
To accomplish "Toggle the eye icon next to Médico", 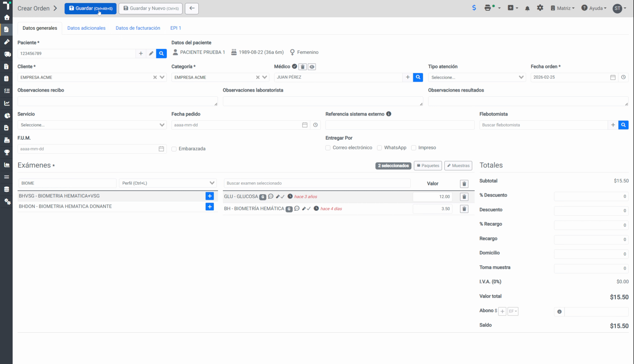I will pyautogui.click(x=312, y=67).
